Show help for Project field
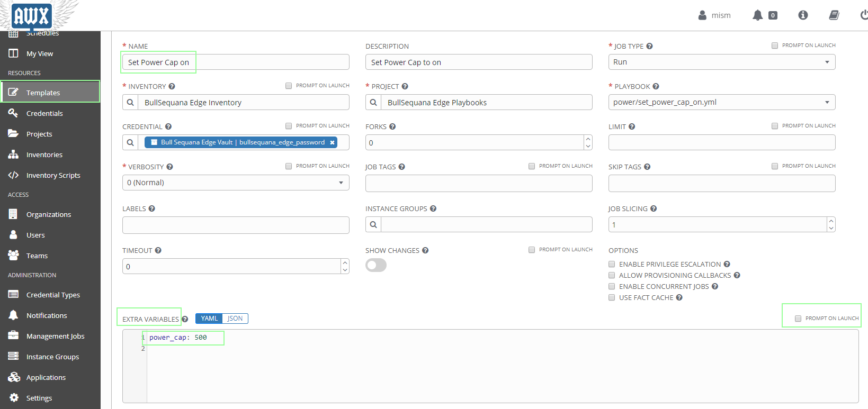Viewport: 868px width, 409px height. (405, 86)
